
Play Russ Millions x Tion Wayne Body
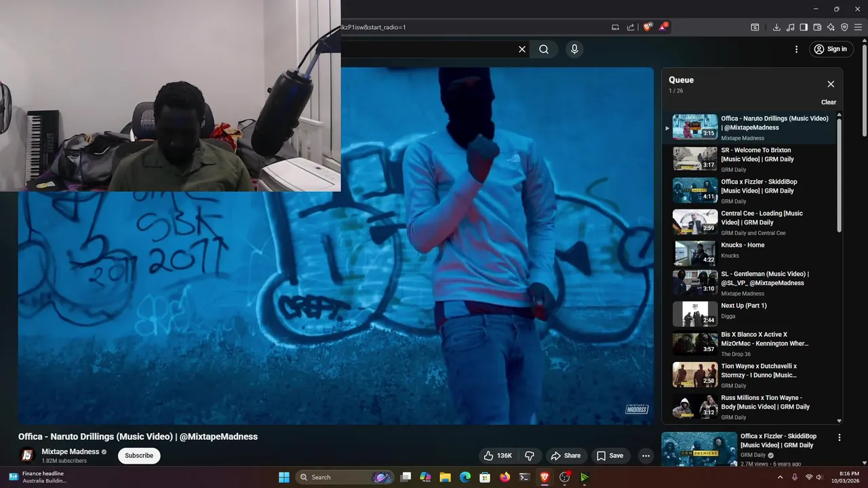pos(749,407)
